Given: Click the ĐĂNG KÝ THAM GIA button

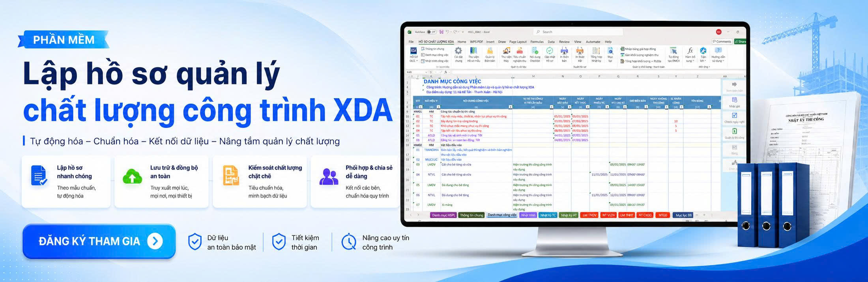Looking at the screenshot, I should click(99, 241).
